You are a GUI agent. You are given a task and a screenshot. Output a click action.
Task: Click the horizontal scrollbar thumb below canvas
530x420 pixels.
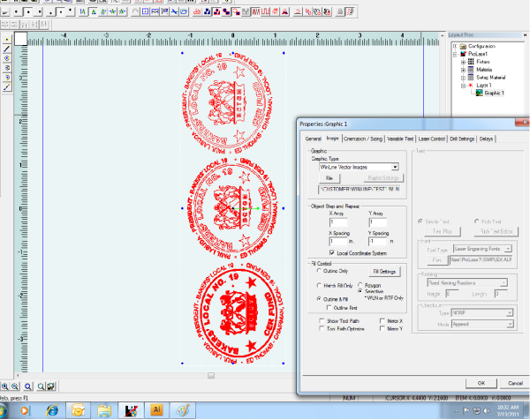(211, 375)
